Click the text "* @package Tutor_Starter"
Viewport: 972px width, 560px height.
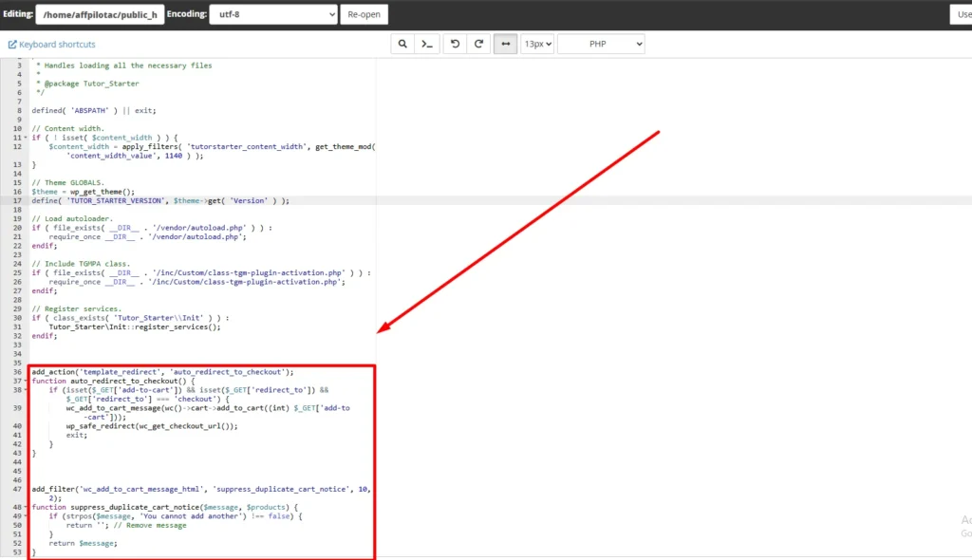point(87,84)
